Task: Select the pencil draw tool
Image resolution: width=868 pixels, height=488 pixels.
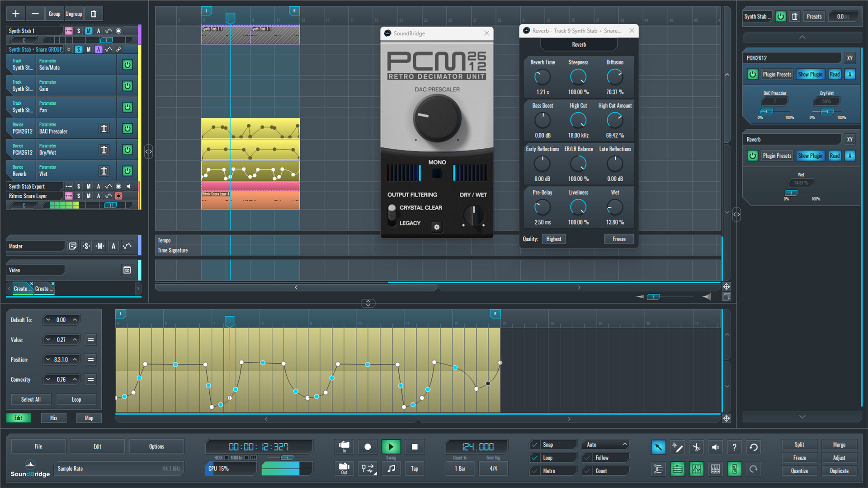Action: (677, 447)
